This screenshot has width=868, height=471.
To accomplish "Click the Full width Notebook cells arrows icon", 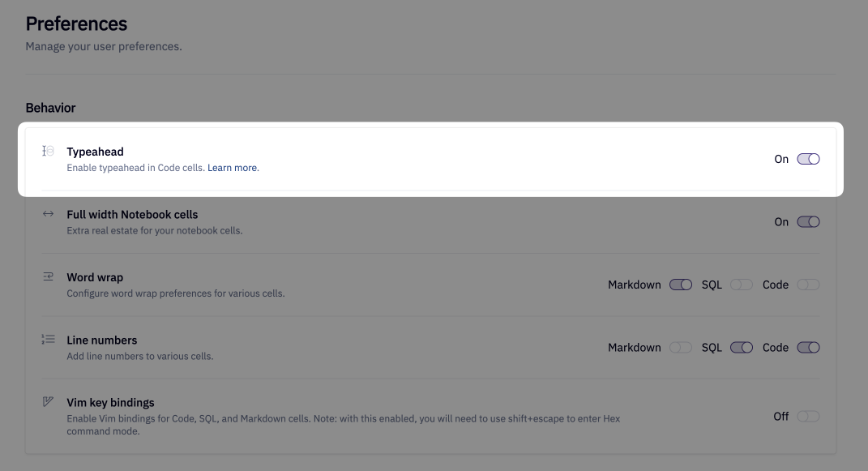I will (48, 214).
